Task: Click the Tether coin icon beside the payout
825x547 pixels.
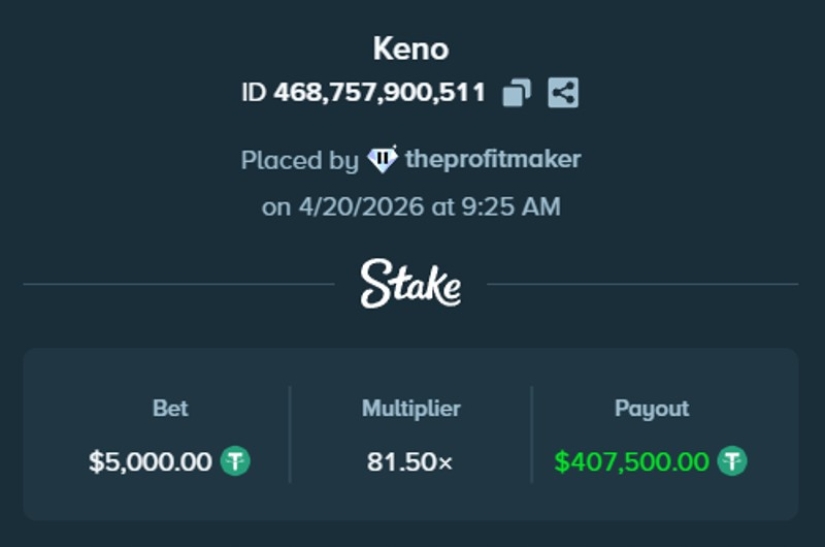Action: pyautogui.click(x=732, y=461)
